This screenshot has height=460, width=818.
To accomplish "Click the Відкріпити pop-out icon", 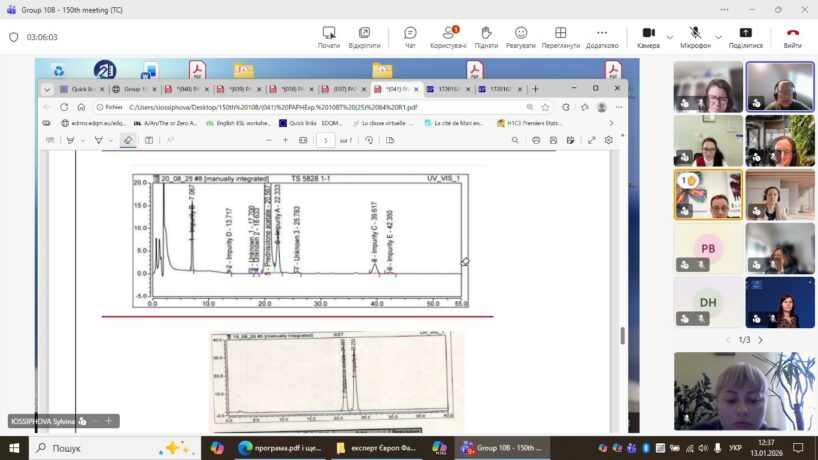I will click(x=364, y=37).
